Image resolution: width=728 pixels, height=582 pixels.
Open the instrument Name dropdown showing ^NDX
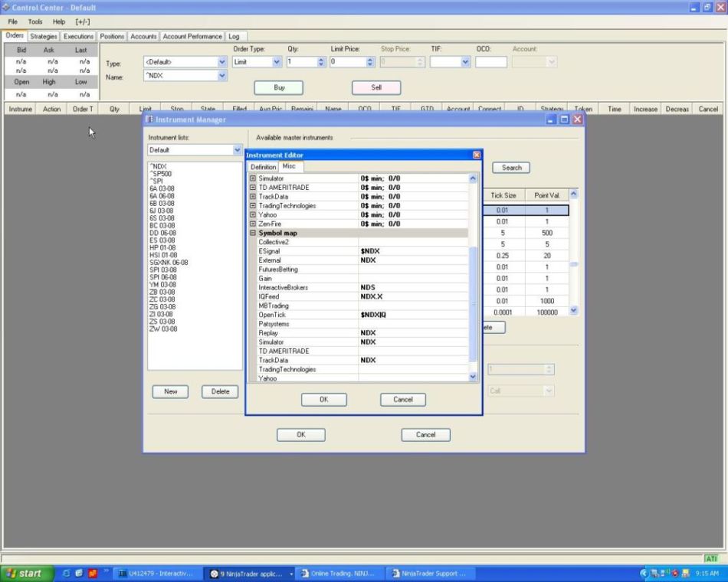click(222, 75)
